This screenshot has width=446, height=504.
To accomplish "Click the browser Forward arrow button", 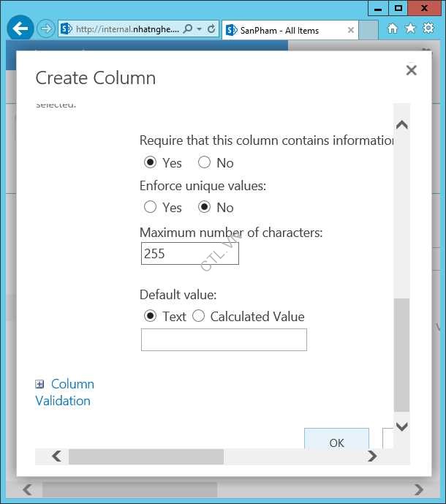I will (x=46, y=29).
